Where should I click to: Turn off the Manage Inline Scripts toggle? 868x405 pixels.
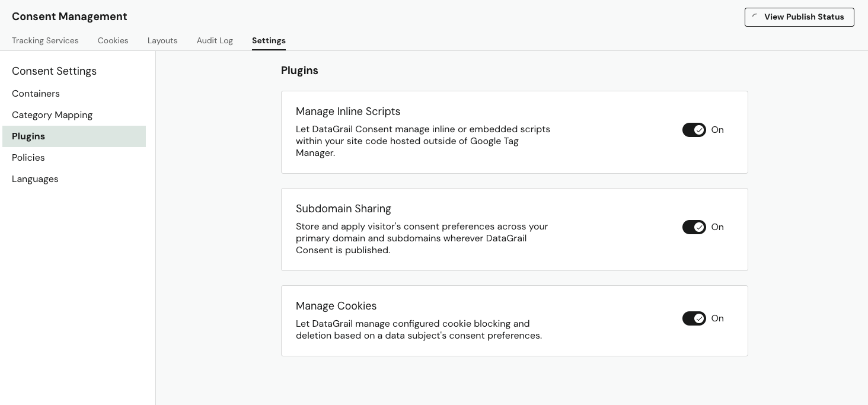tap(694, 130)
